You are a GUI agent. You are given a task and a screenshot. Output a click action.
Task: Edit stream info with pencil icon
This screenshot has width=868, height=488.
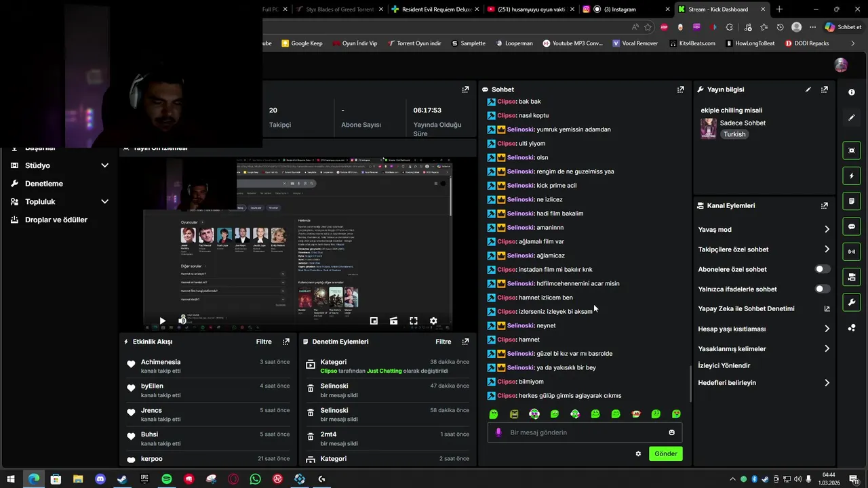click(808, 89)
